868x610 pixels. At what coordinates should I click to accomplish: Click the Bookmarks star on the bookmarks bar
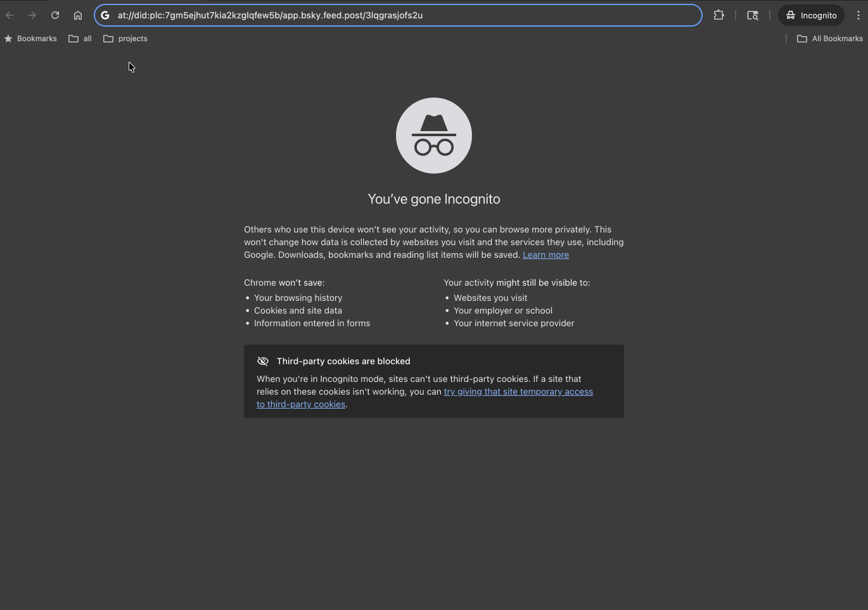[x=8, y=39]
